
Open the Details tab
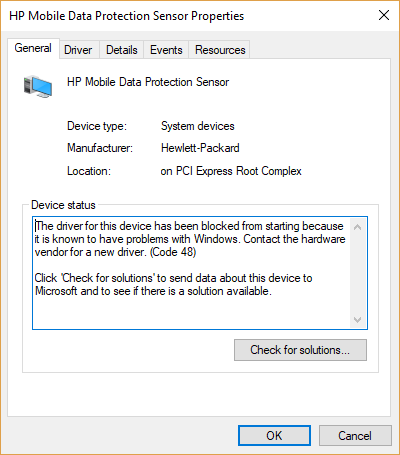122,50
